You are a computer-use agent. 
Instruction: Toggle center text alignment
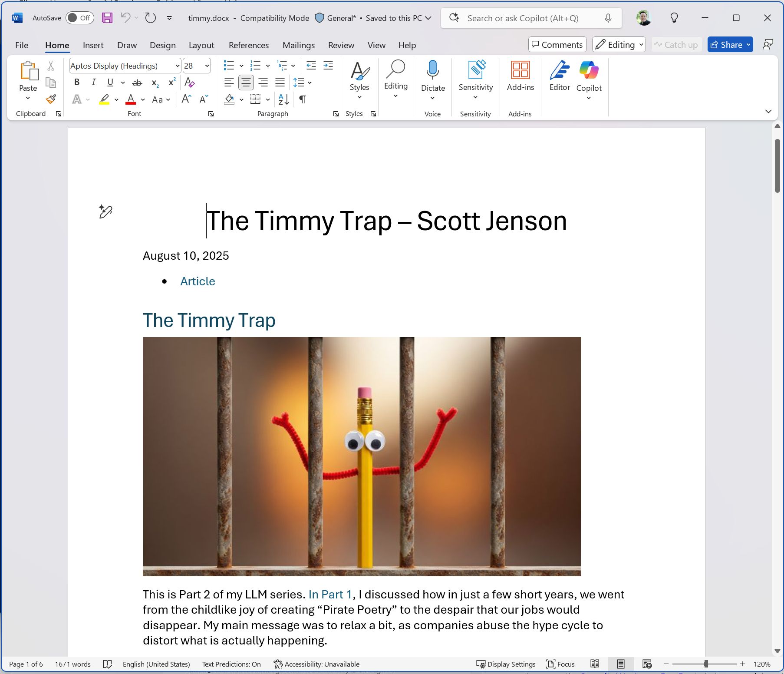[x=246, y=82]
